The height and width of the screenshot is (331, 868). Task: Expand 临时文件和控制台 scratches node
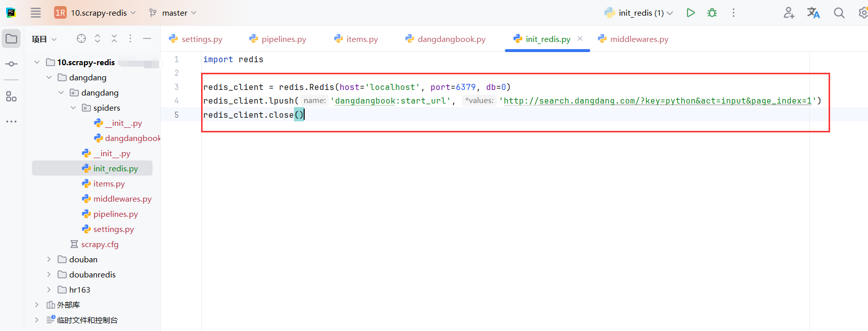coord(37,320)
